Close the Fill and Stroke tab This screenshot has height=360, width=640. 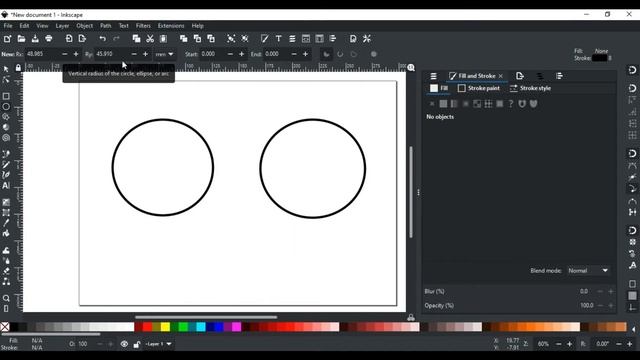[500, 76]
